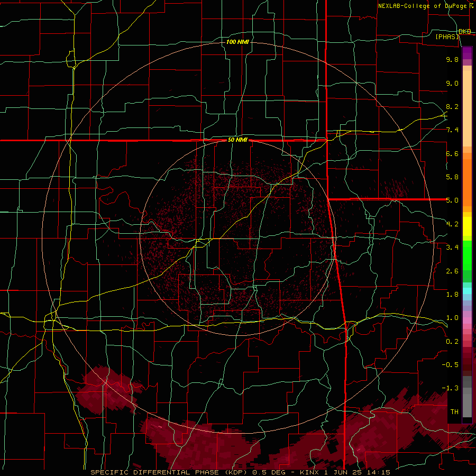Pick the bright green swatch on color bar

467,255
